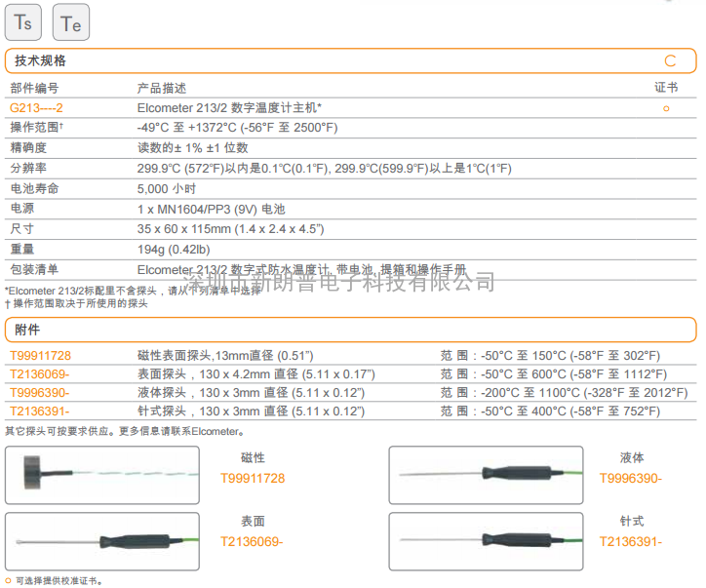Click range '-200°C 至 1100°C (-328°F 至 2012°F)'

pos(584,393)
